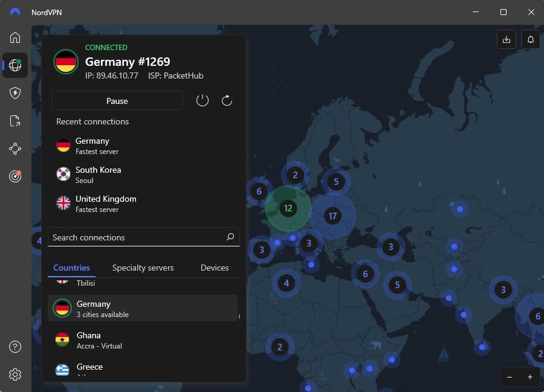
Task: Click the reconnect refresh icon
Action: 227,101
